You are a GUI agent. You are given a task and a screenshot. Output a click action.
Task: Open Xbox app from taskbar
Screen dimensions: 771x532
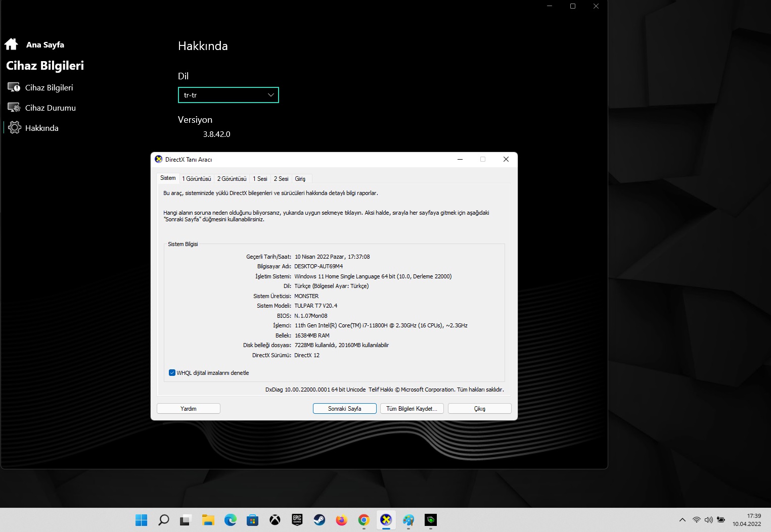pyautogui.click(x=275, y=520)
